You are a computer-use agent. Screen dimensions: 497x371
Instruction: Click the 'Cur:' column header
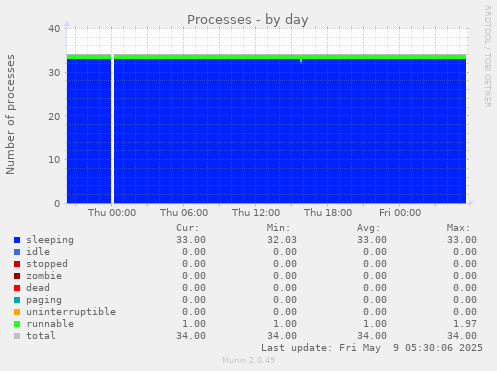click(x=188, y=228)
